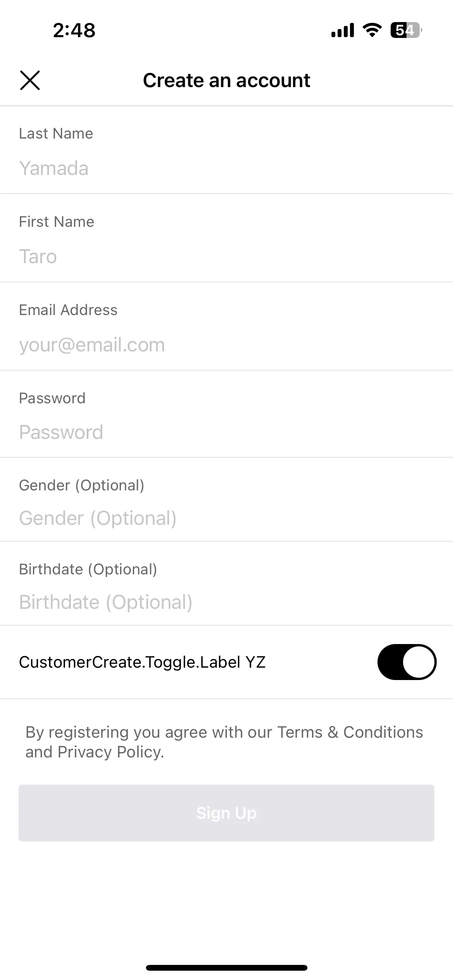Tap the Wi-Fi status icon
The width and height of the screenshot is (453, 980).
[x=372, y=30]
